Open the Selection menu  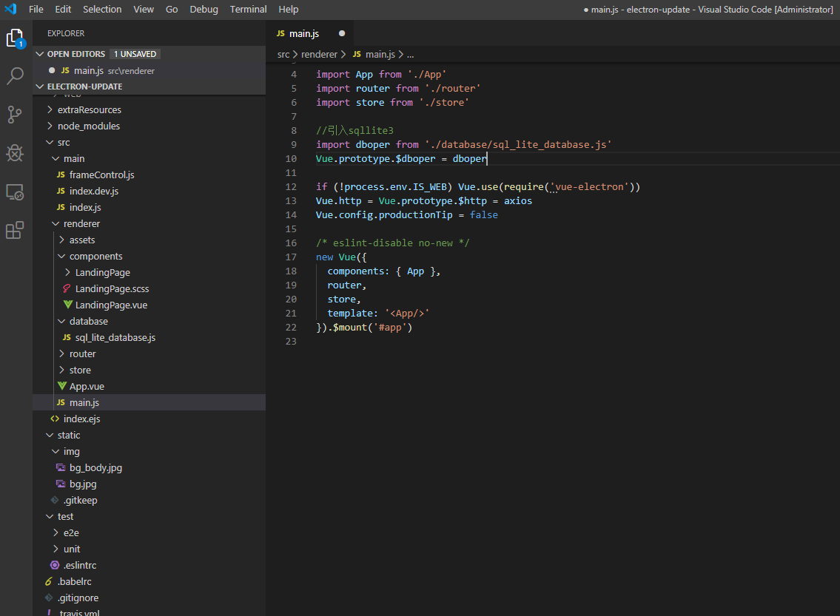(102, 9)
